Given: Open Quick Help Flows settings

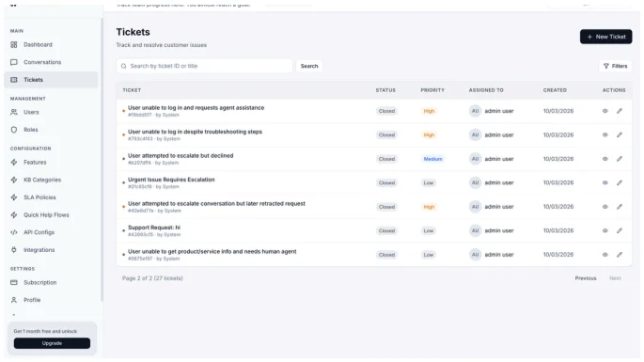Looking at the screenshot, I should (51, 215).
